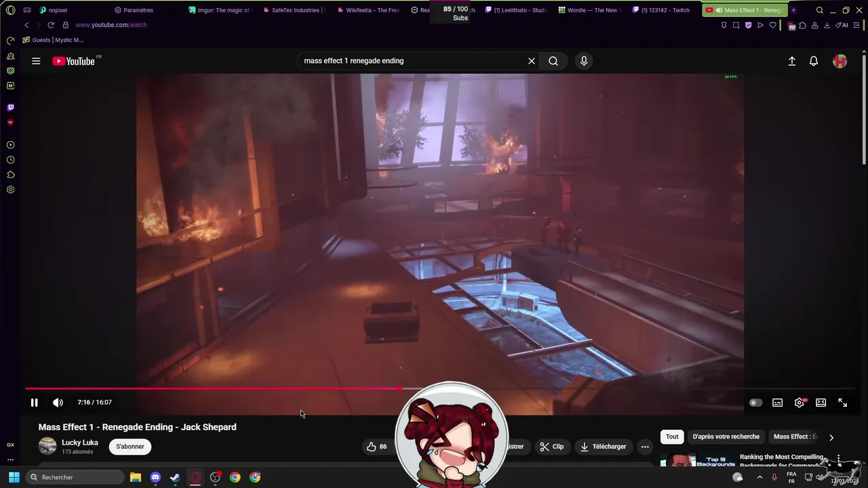868x488 pixels.
Task: Expand the filter chips with right chevron
Action: (x=831, y=437)
